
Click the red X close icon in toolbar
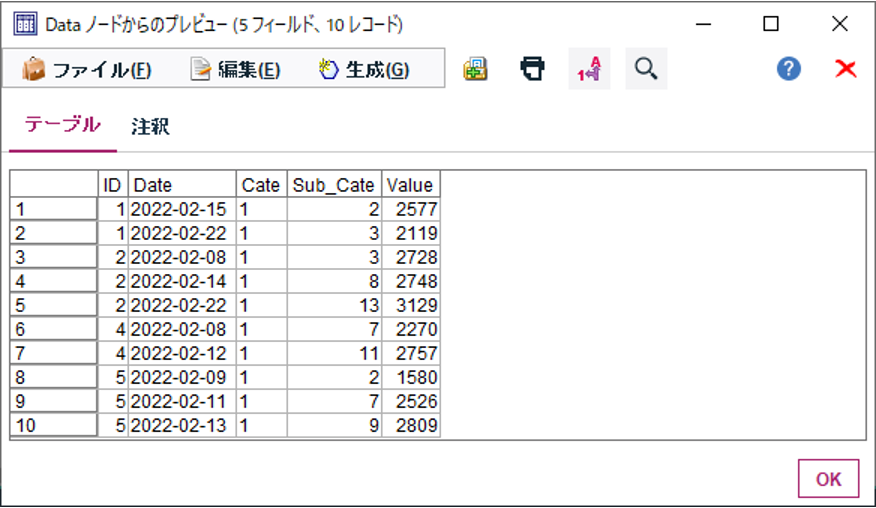[x=845, y=69]
